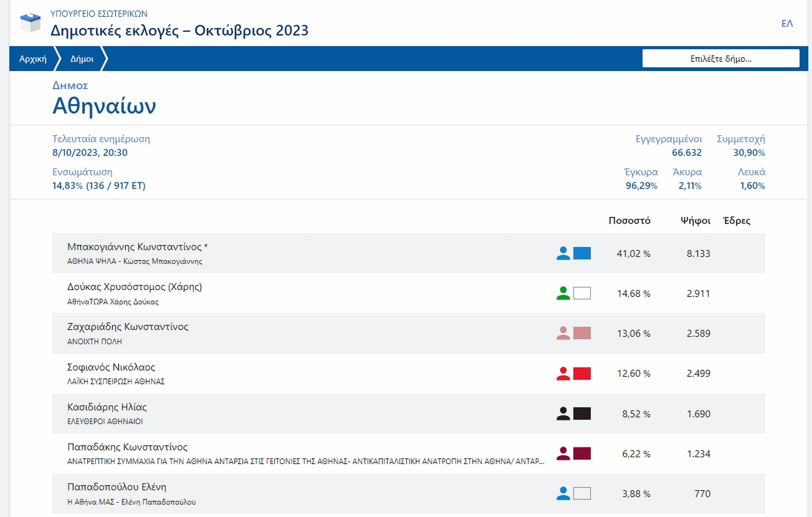
Task: Click the page title Δημοτικές εκλογές
Action: 179,30
